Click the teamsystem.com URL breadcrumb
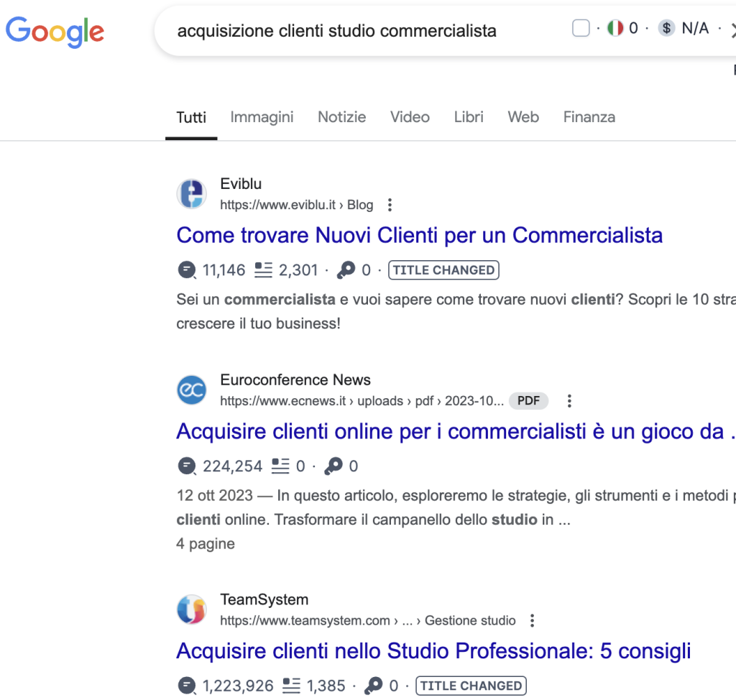 point(367,621)
